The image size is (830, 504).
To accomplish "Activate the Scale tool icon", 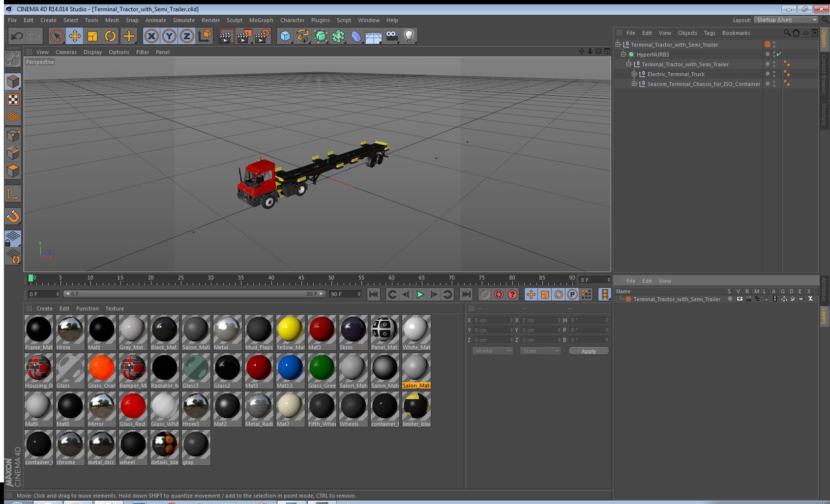I will (92, 36).
